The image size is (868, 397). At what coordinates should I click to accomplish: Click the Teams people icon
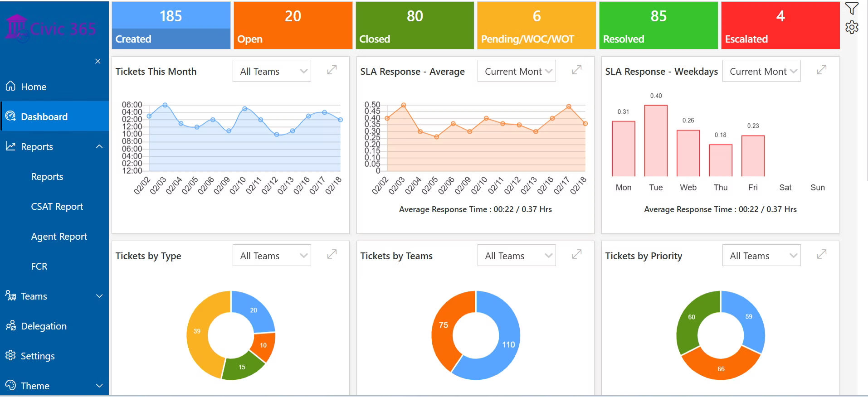(10, 295)
